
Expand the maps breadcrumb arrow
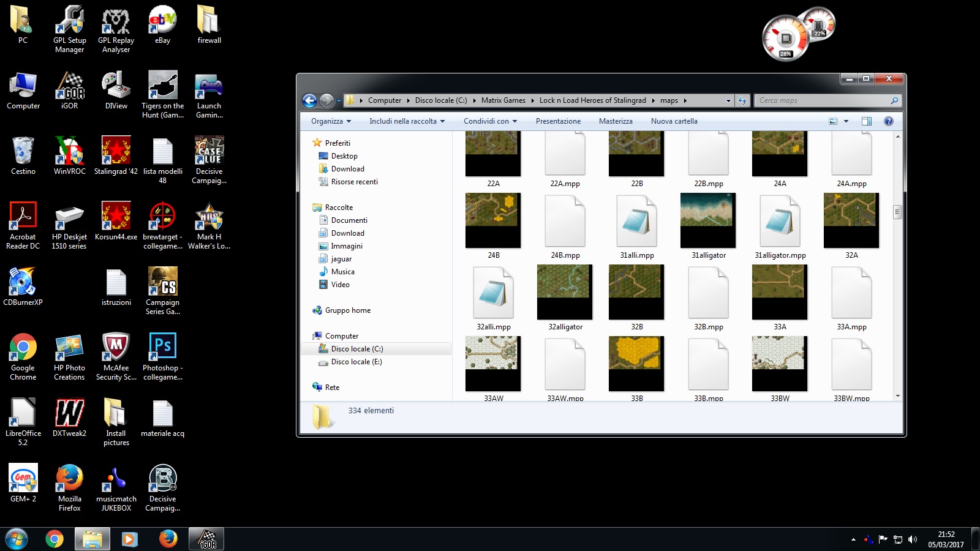pos(685,100)
